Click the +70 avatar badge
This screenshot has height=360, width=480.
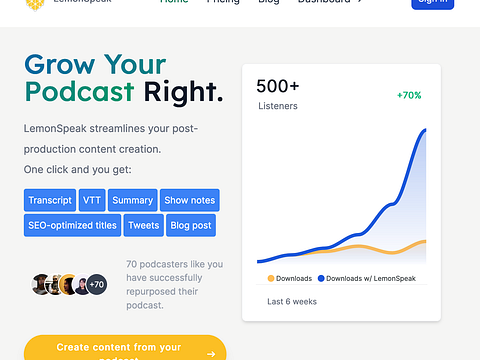pyautogui.click(x=97, y=284)
